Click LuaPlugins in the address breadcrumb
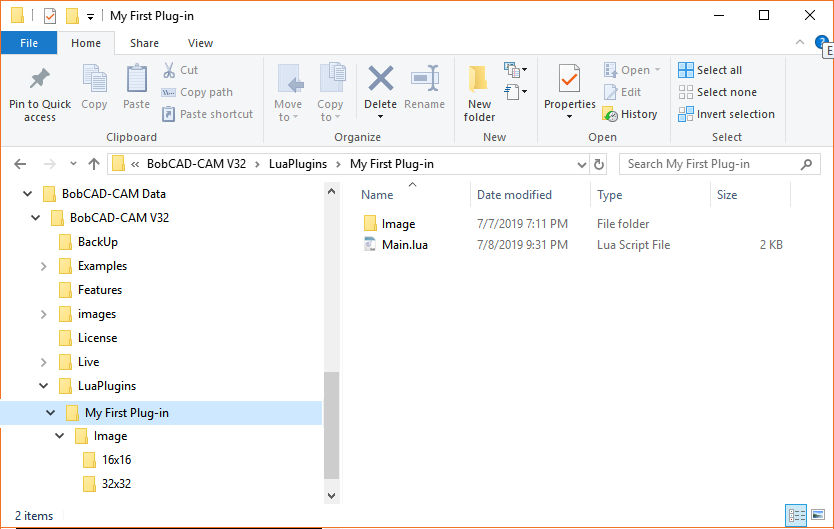834x529 pixels. 297,164
